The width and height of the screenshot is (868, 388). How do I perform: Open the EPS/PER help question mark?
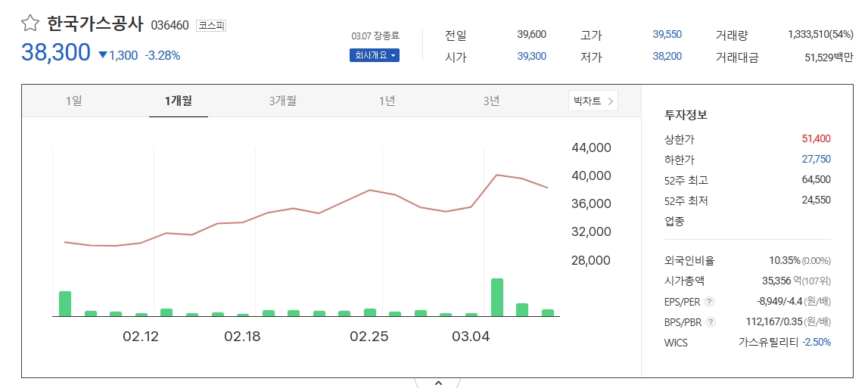click(x=710, y=302)
